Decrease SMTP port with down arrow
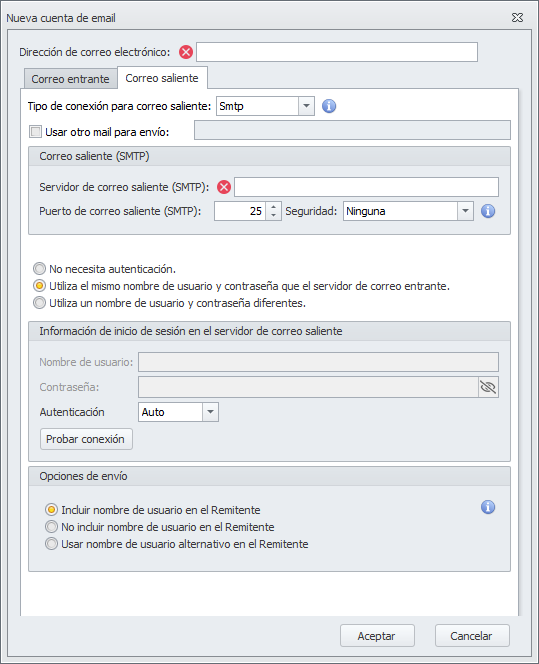Image resolution: width=539 pixels, height=664 pixels. point(274,216)
